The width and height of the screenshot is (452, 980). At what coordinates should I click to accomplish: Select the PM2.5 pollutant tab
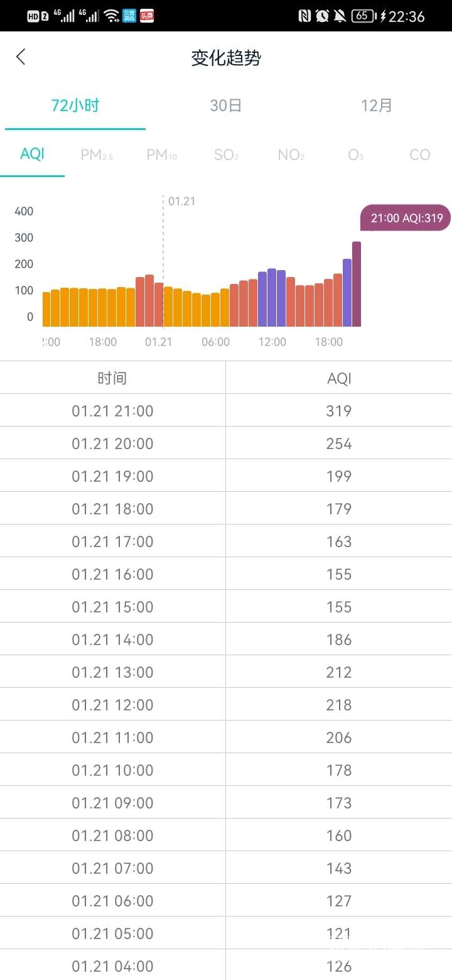[97, 155]
